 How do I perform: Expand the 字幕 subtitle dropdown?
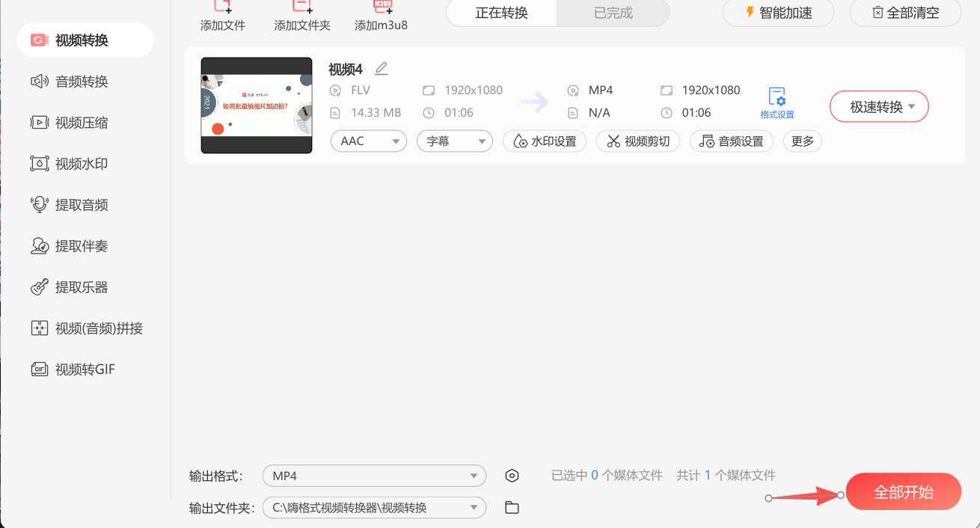point(454,141)
